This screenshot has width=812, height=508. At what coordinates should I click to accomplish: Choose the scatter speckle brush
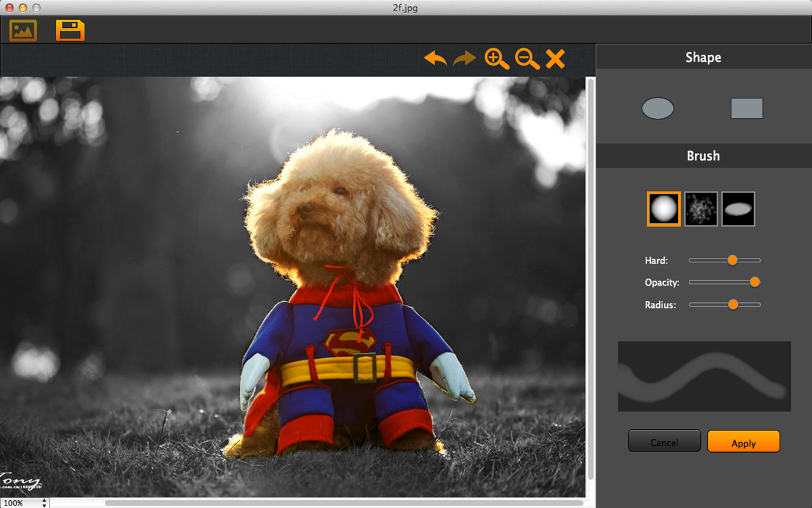coord(701,209)
